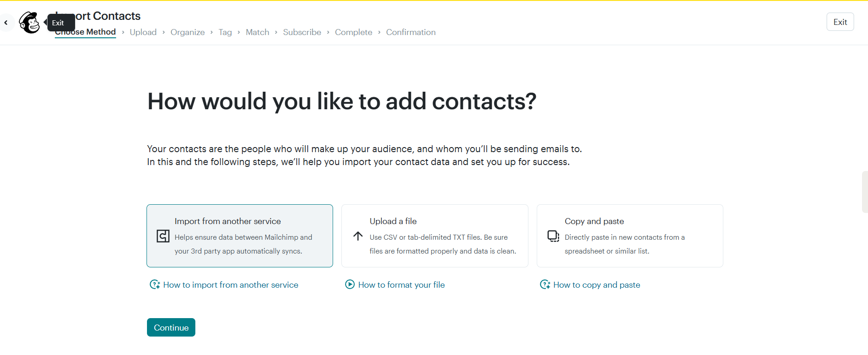Open the Choose Method step

coord(85,32)
